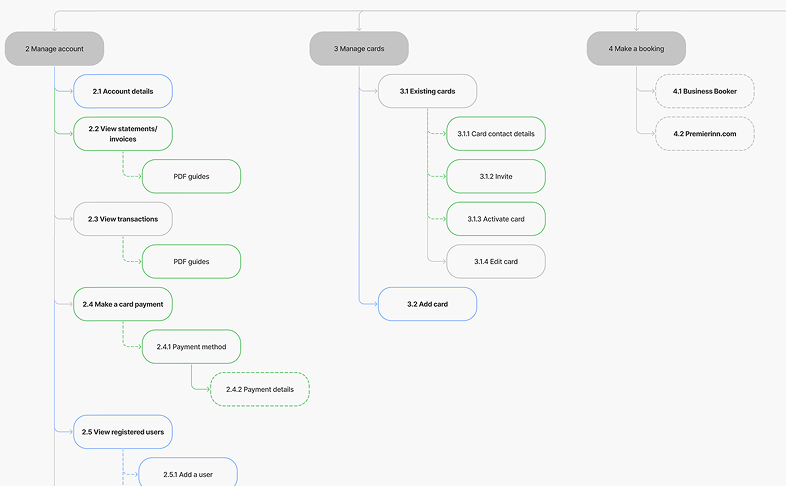The width and height of the screenshot is (786, 486).
Task: Click the '3.1.4 Edit card' box
Action: point(496,261)
